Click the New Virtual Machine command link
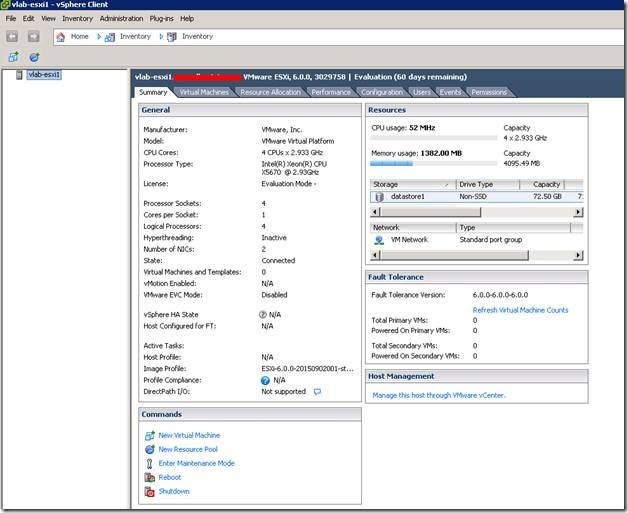The image size is (628, 513). tap(189, 436)
